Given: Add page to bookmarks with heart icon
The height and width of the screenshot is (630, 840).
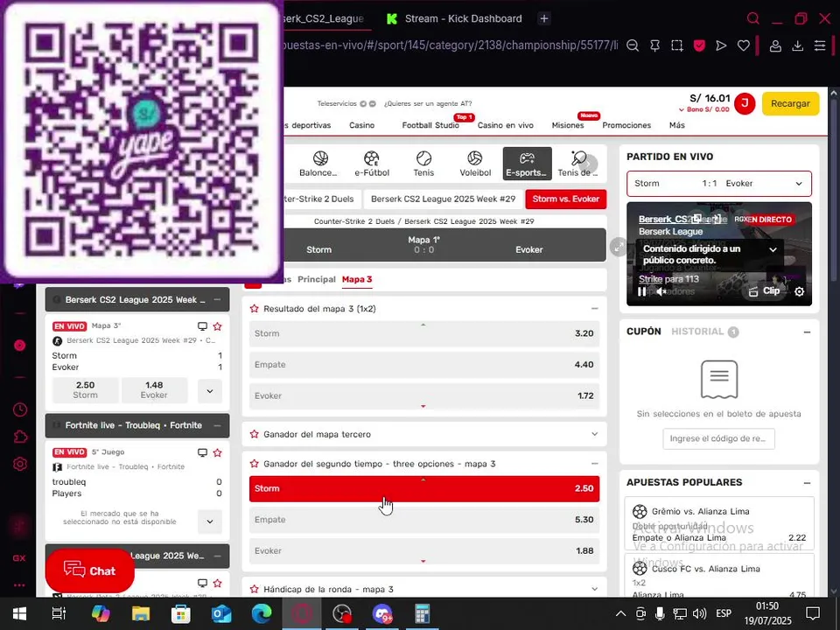Looking at the screenshot, I should point(743,45).
